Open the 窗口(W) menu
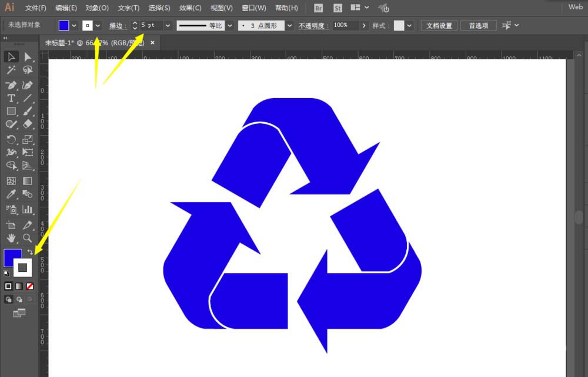Screen dimensions: 588x377 pos(254,8)
